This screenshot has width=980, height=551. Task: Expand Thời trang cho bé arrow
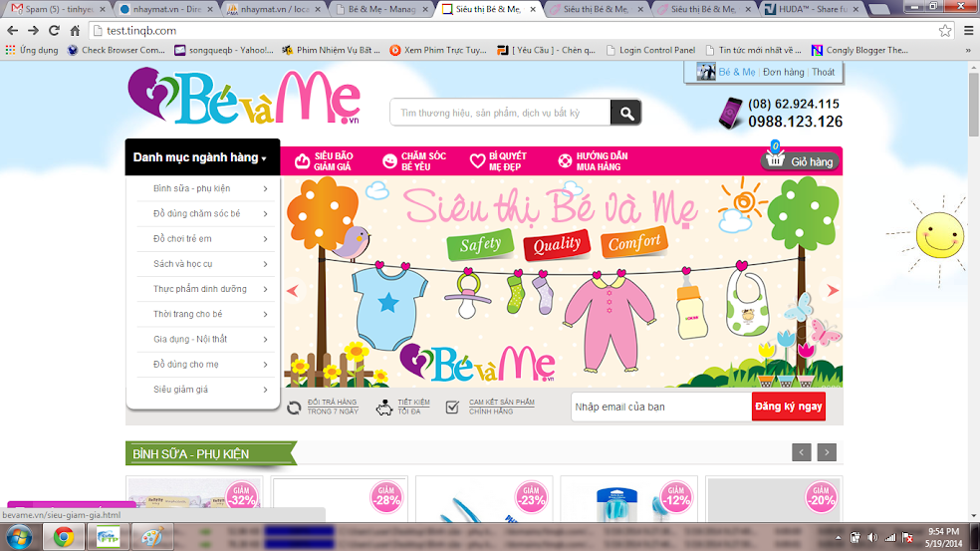click(266, 314)
